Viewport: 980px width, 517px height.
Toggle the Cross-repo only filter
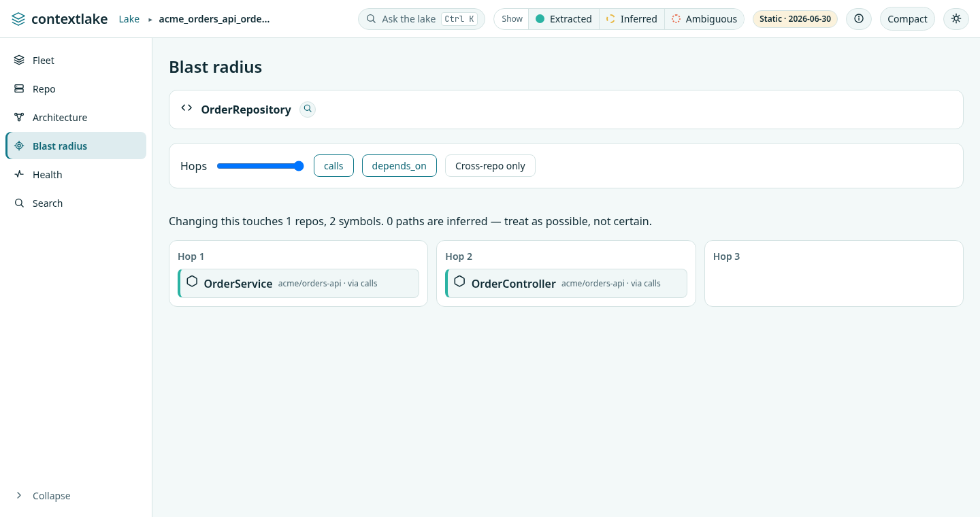490,166
